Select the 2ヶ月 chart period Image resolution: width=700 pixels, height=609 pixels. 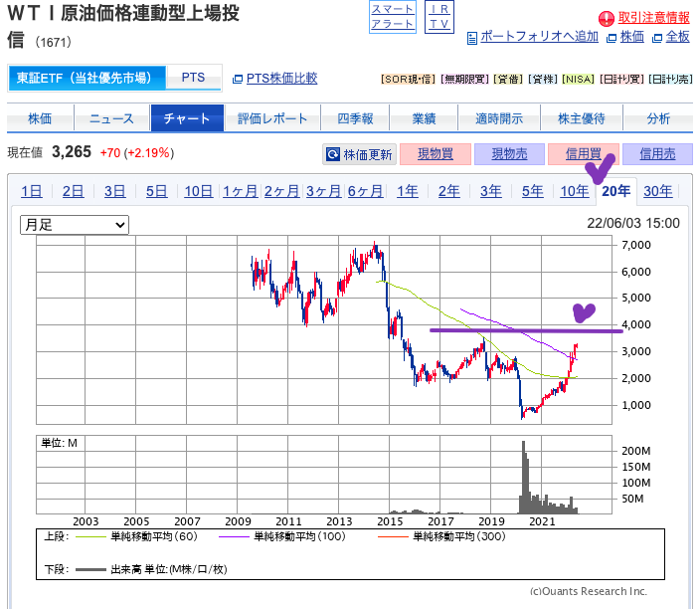[281, 191]
